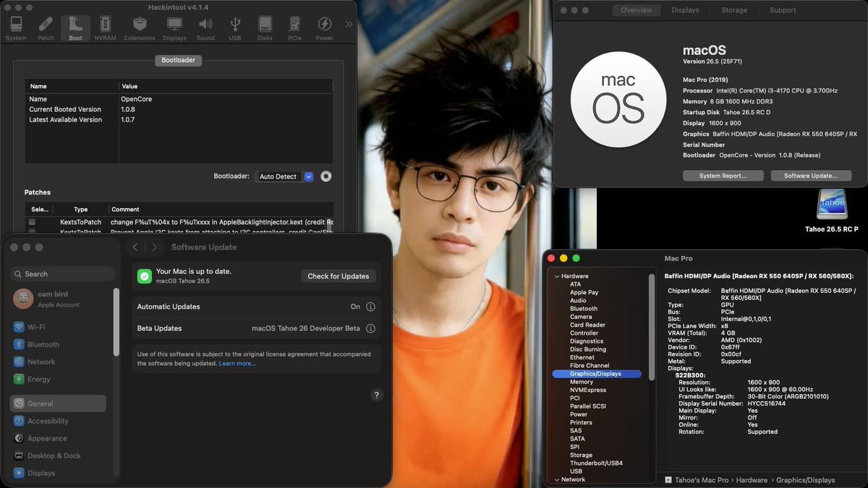
Task: Select Apple Pay in the Hardware list
Action: (x=584, y=292)
